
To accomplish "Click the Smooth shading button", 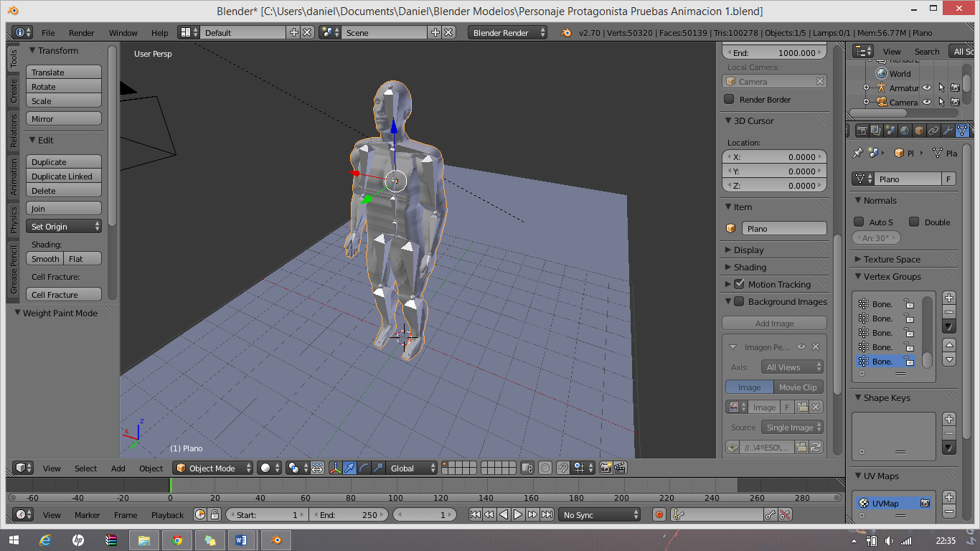I will (x=45, y=259).
